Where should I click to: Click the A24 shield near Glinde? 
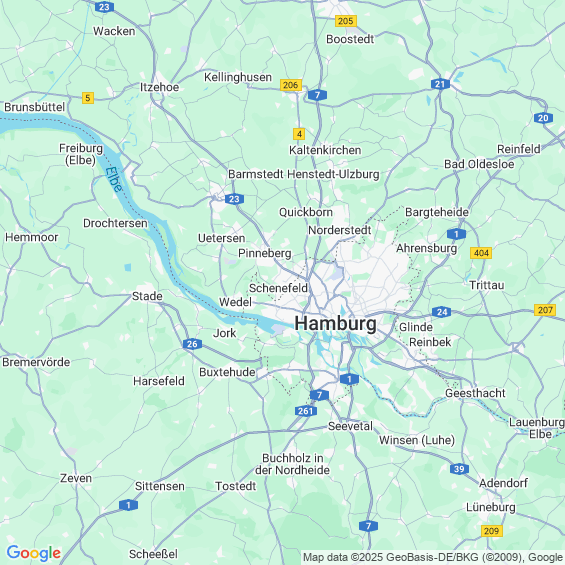pos(441,312)
